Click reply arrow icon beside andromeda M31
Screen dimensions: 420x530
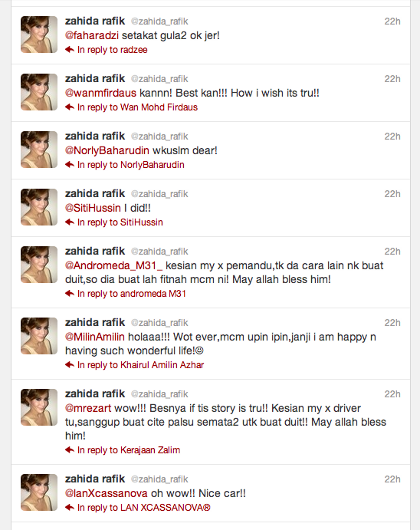[70, 294]
